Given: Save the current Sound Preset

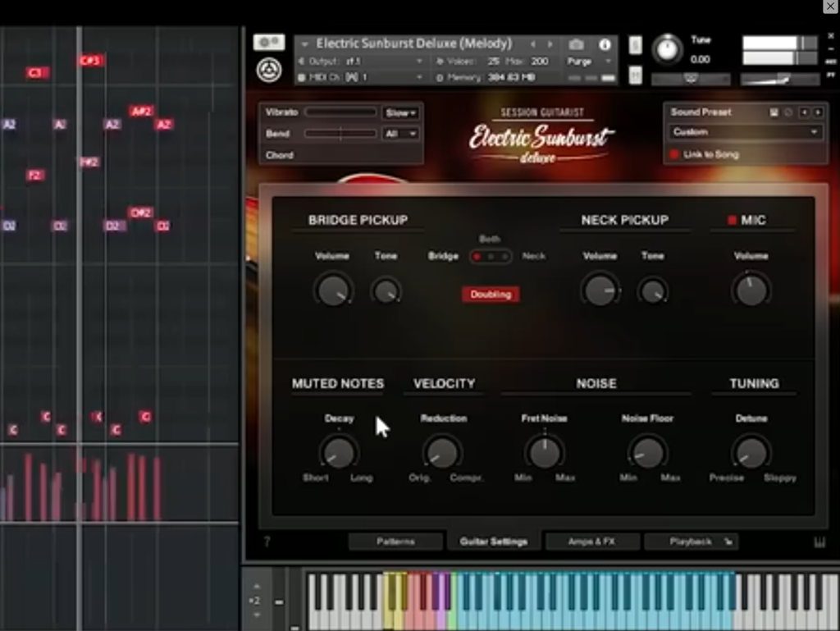Looking at the screenshot, I should tap(774, 112).
